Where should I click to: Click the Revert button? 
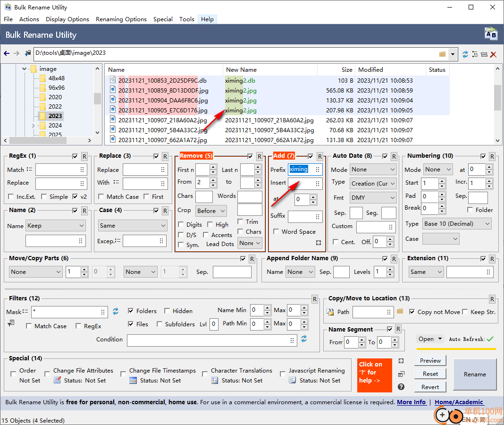coord(430,387)
